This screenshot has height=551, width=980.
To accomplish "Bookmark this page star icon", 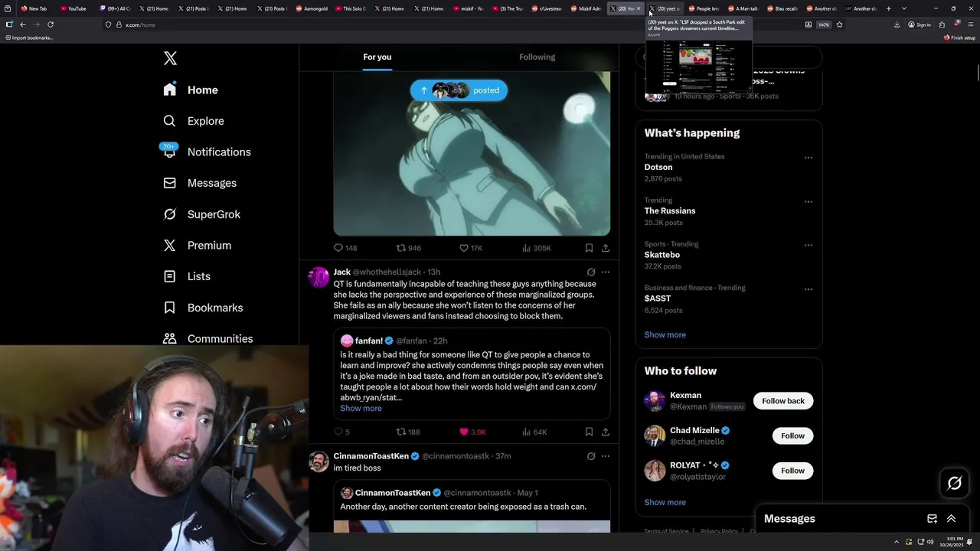I will (839, 24).
